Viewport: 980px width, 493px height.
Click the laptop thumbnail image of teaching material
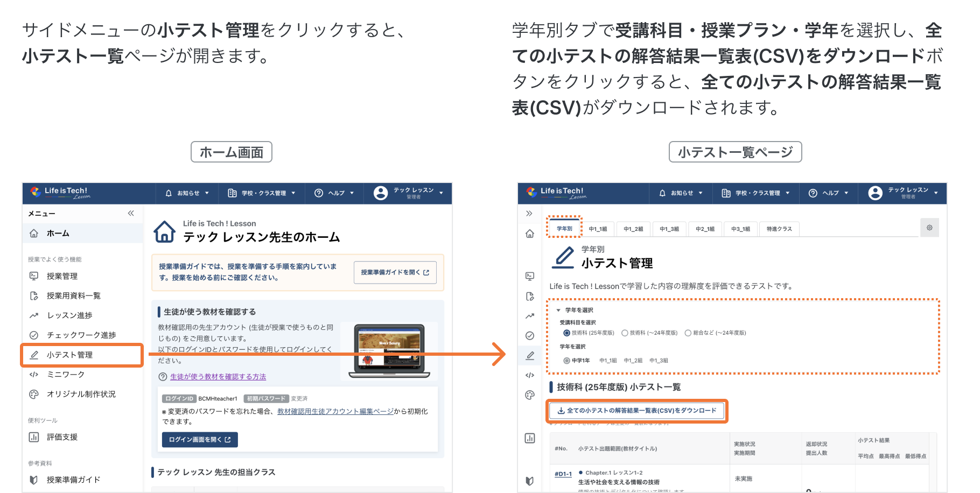[389, 350]
